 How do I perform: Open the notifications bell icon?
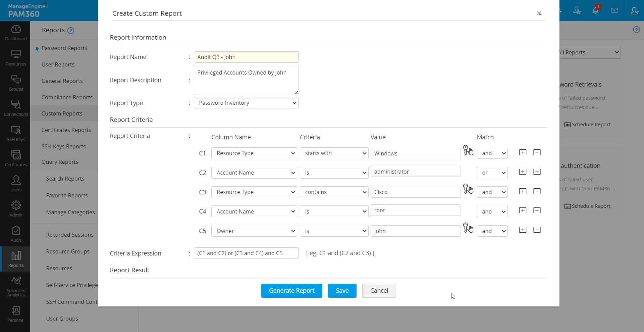(x=596, y=10)
